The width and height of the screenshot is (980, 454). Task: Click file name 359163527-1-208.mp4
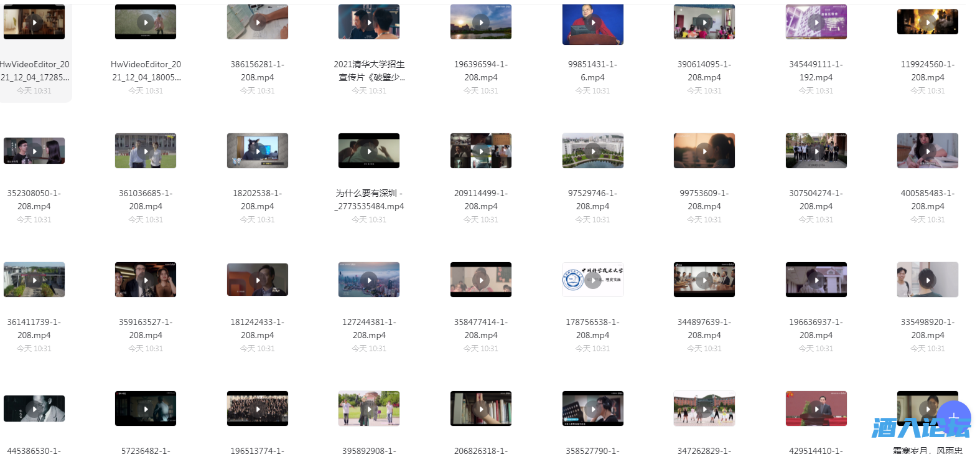coord(146,328)
